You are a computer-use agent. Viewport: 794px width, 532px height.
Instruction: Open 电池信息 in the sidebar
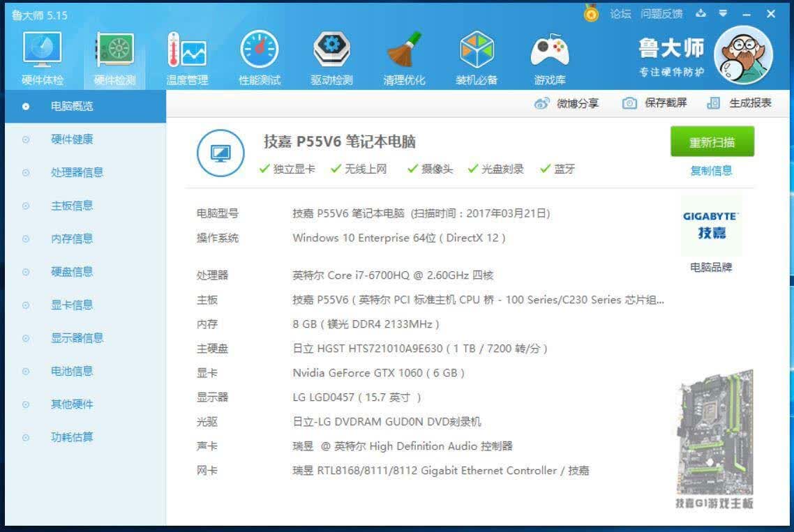72,371
